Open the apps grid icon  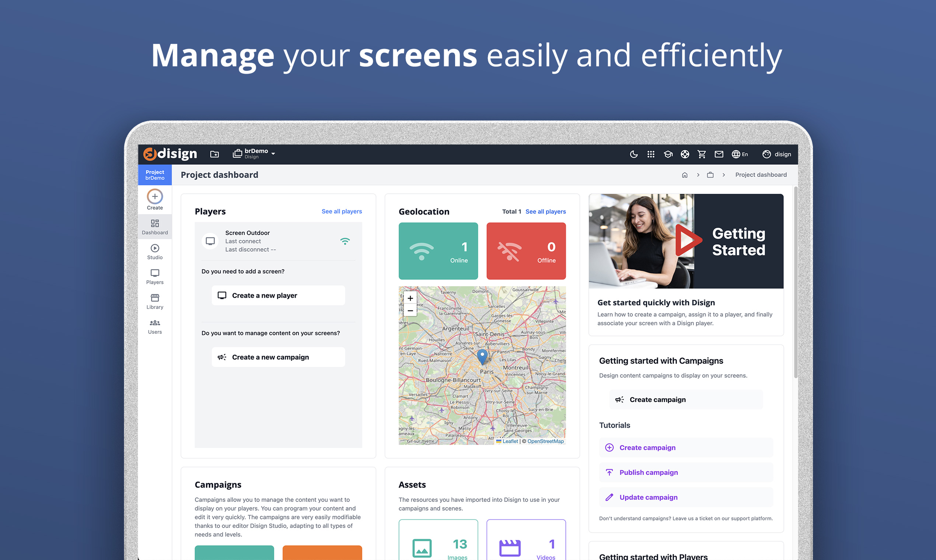(x=651, y=154)
